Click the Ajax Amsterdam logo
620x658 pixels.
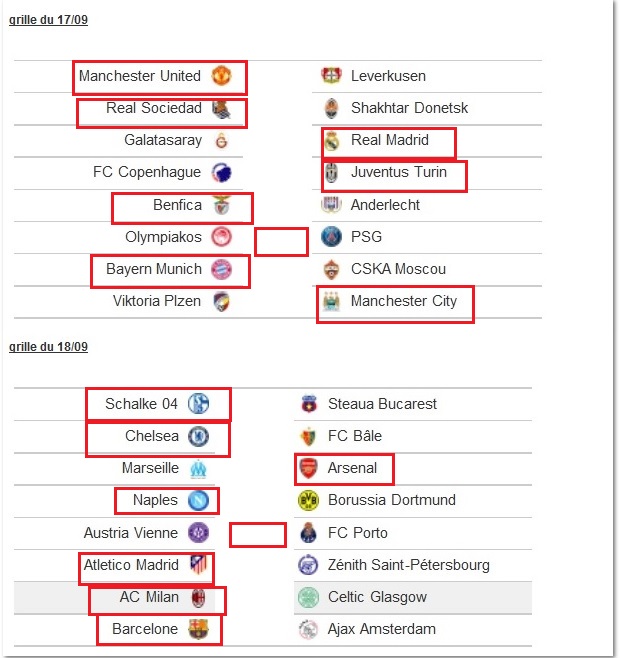point(309,629)
